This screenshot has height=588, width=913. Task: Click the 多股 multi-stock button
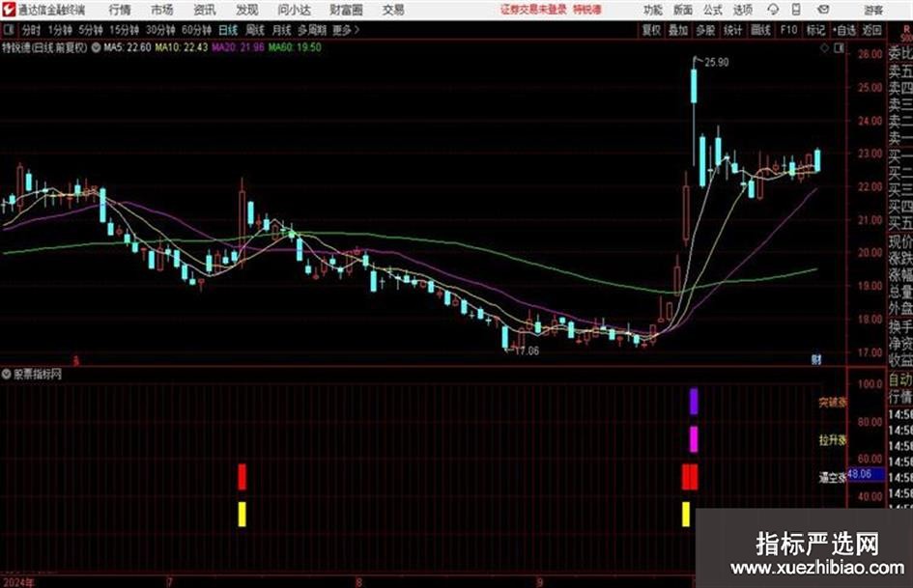[x=705, y=30]
